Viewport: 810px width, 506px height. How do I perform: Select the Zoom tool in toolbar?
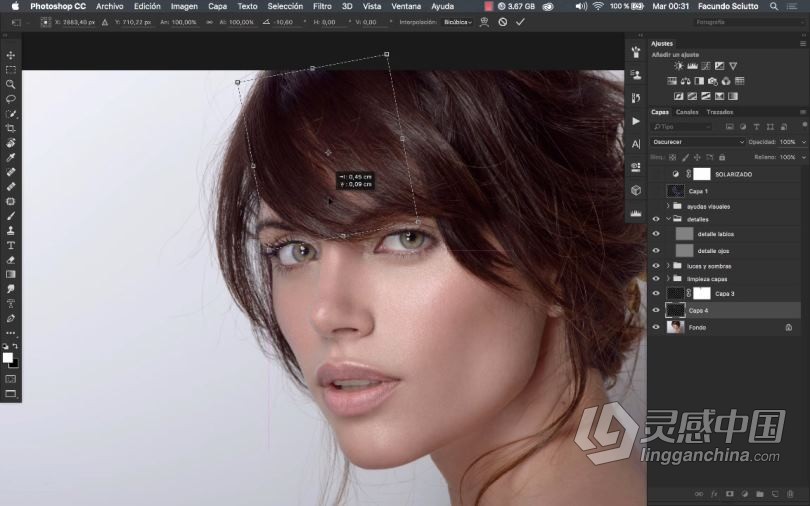tap(10, 84)
